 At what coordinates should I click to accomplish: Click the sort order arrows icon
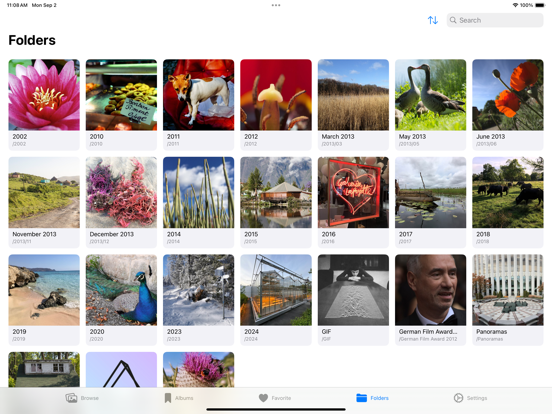click(x=433, y=20)
